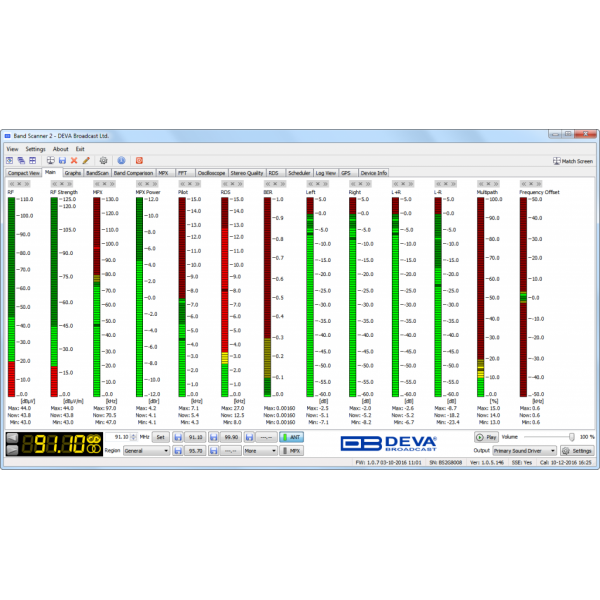
Task: Click floppy icon left of the More dropdown
Action: 214,451
